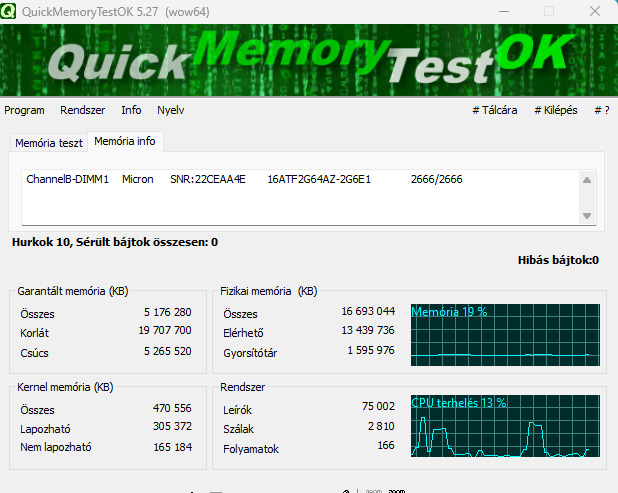
Task: Click the Korlát value 19 707 700
Action: tap(165, 330)
